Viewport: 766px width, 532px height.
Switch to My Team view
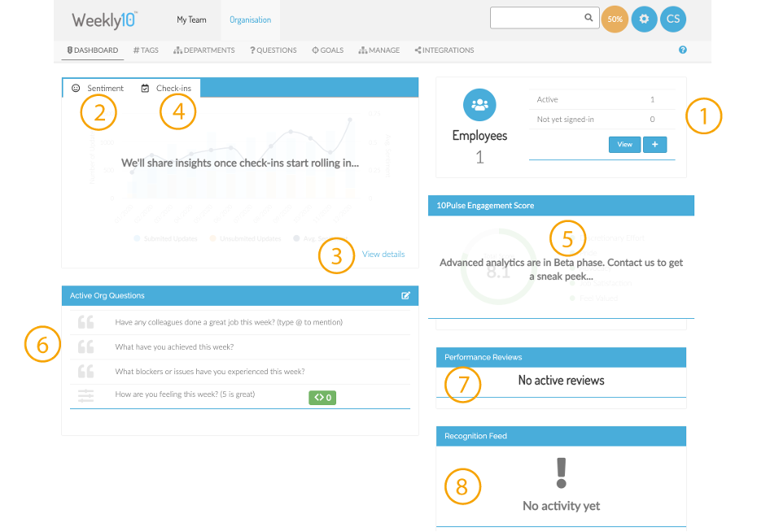(x=191, y=20)
